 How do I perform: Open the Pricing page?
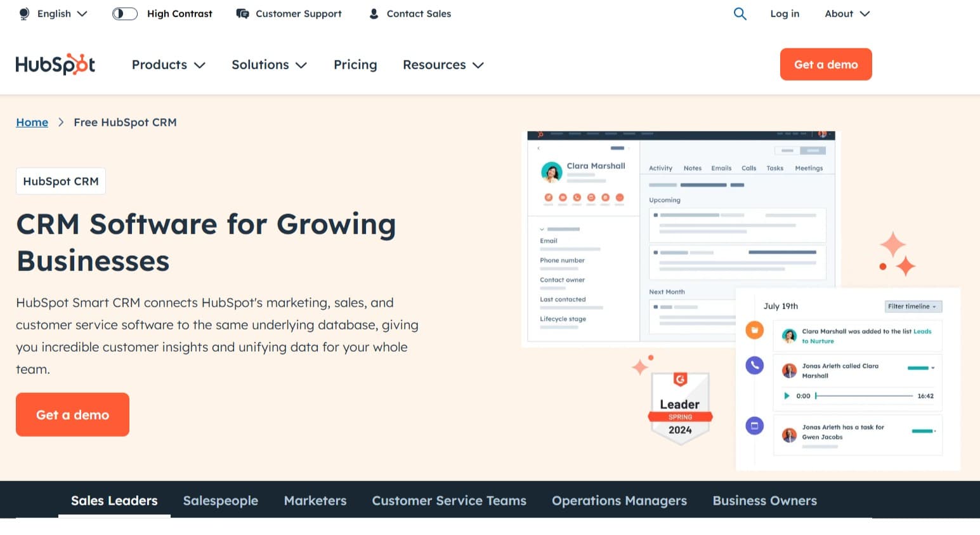pyautogui.click(x=355, y=65)
